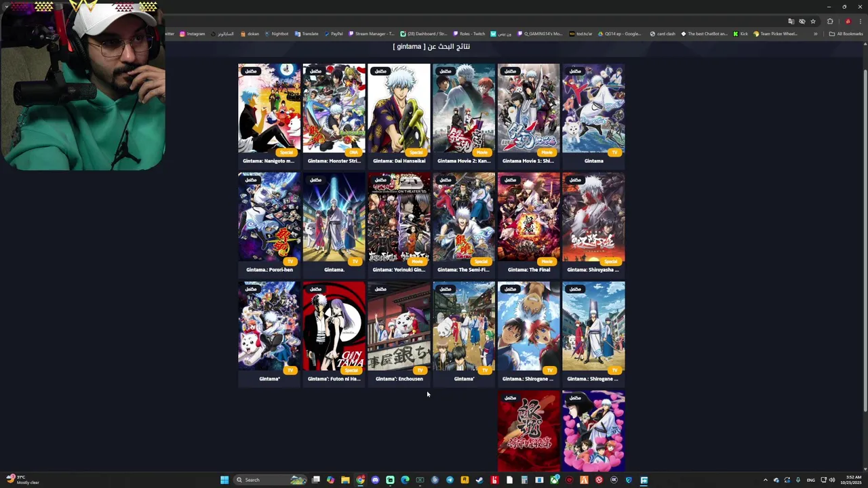Screen dimensions: 868x488
Task: Bookmark this page with the star icon
Action: tap(813, 21)
